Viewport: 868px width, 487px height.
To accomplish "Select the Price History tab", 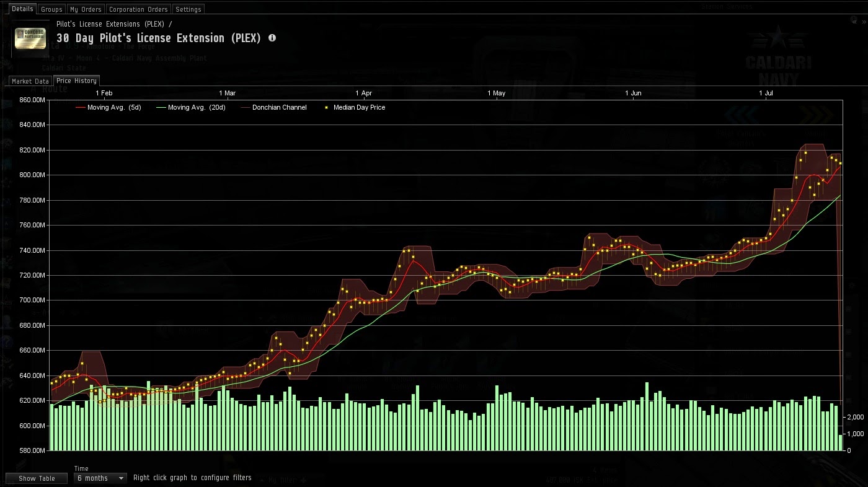I will (x=76, y=81).
